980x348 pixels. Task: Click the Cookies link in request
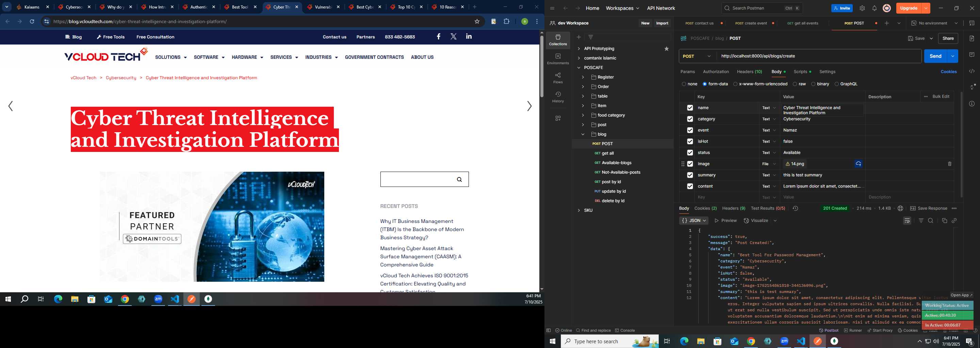click(948, 72)
